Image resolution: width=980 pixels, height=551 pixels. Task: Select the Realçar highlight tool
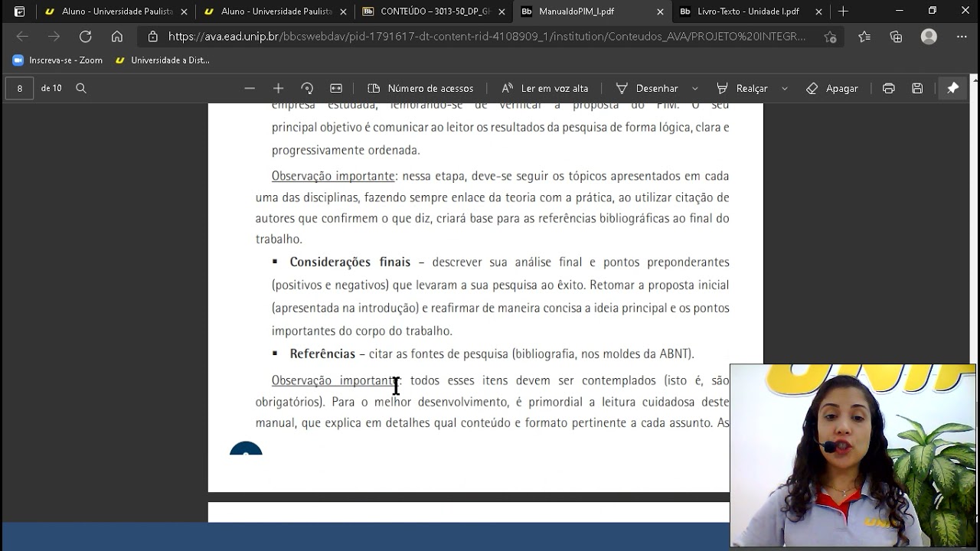pos(742,88)
